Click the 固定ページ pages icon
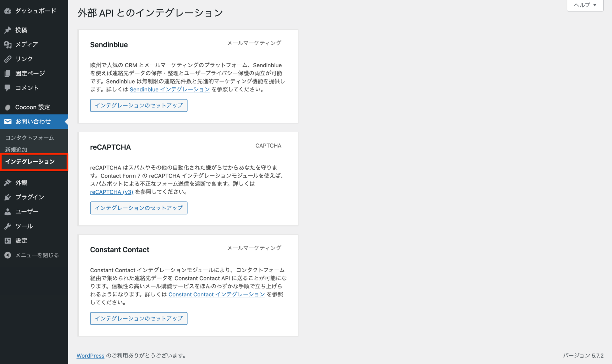Viewport: 612px width, 364px height. [x=8, y=73]
